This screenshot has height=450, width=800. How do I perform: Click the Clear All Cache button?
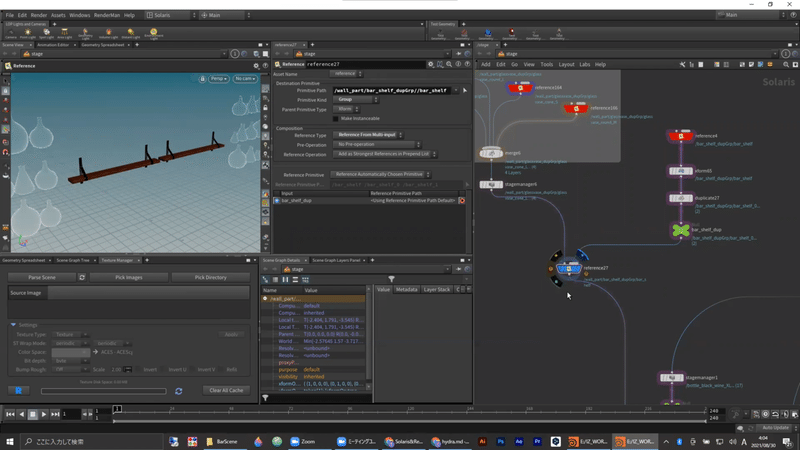tap(226, 390)
